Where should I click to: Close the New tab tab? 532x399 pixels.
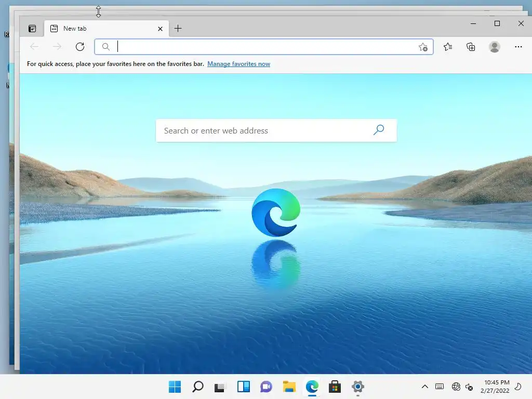click(x=160, y=29)
